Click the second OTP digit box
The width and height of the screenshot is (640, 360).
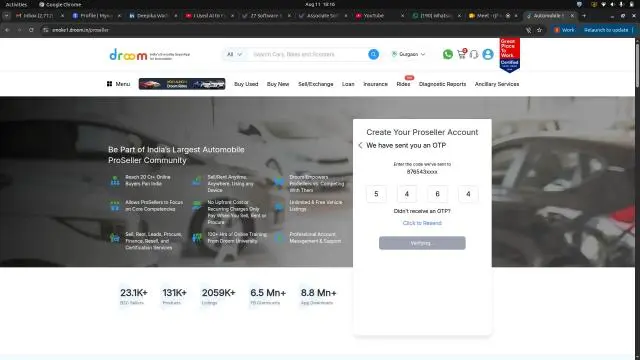(407, 194)
